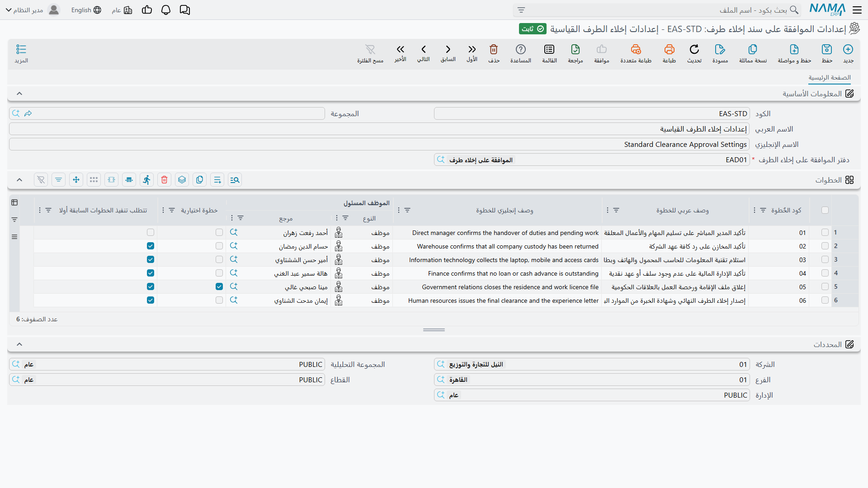
Task: Delete the selected row via the steps grid trash icon
Action: [x=164, y=180]
